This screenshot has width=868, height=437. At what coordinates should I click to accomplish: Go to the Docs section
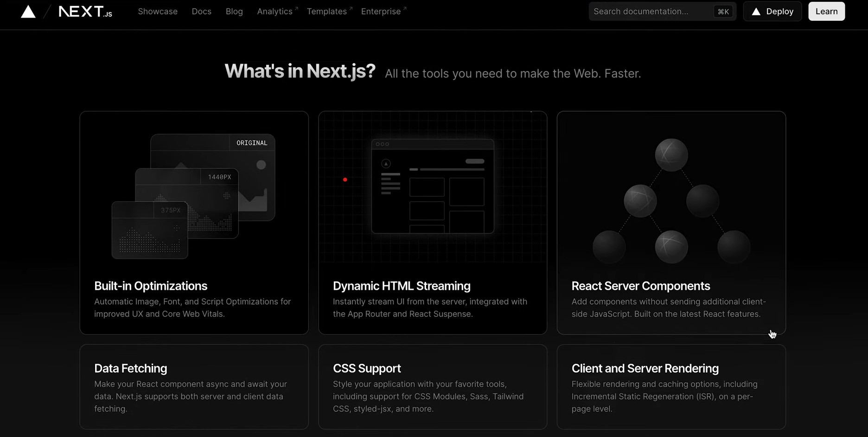point(201,12)
